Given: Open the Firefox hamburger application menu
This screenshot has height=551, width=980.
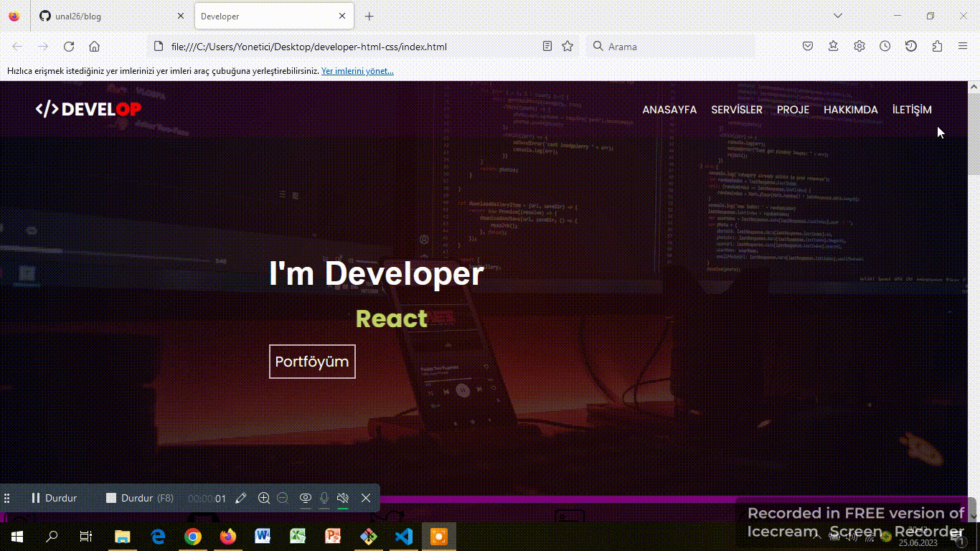Looking at the screenshot, I should [x=963, y=47].
